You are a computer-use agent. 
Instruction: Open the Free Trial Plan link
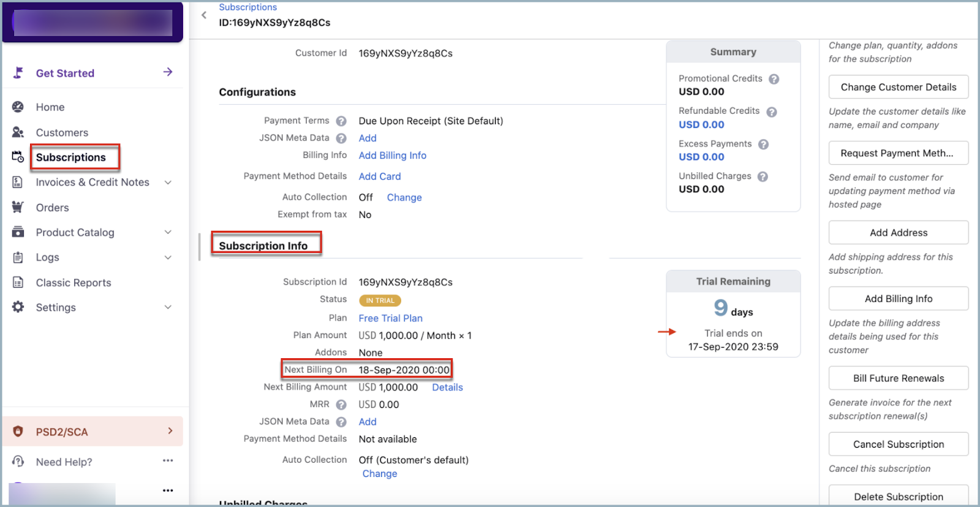click(390, 318)
